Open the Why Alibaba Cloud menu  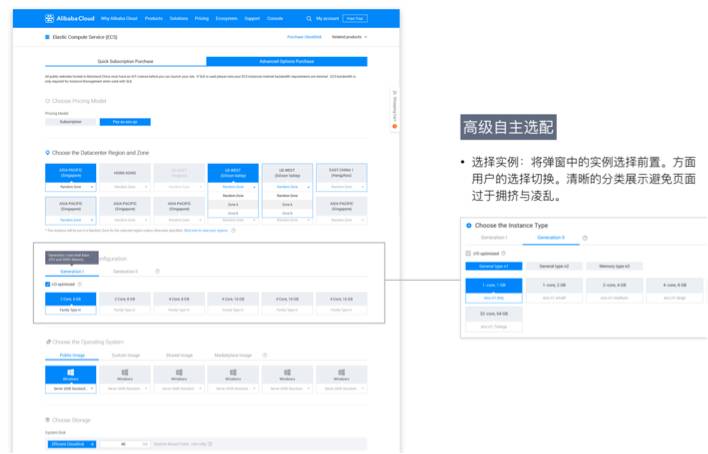[x=119, y=19]
